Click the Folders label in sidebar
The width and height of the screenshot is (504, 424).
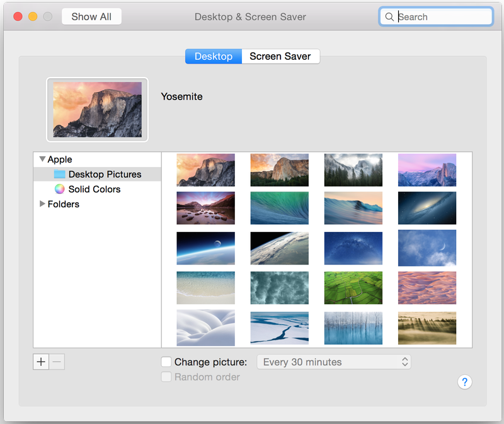click(x=64, y=204)
